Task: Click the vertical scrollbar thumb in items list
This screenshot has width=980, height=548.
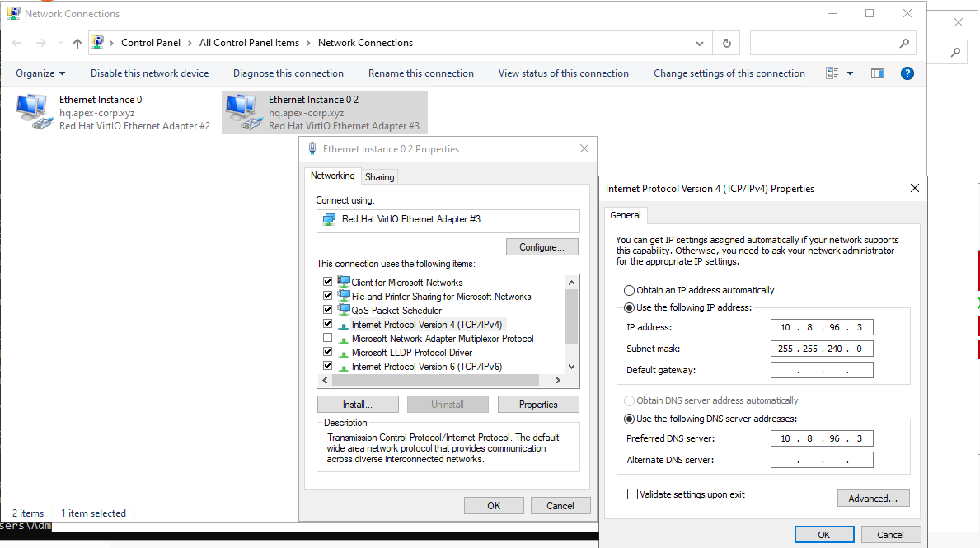Action: 571,316
